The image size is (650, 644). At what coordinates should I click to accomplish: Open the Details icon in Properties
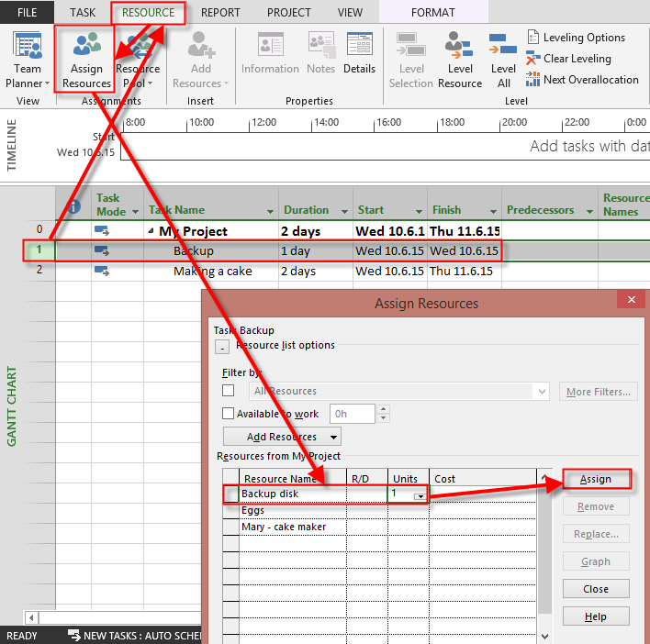click(x=359, y=53)
